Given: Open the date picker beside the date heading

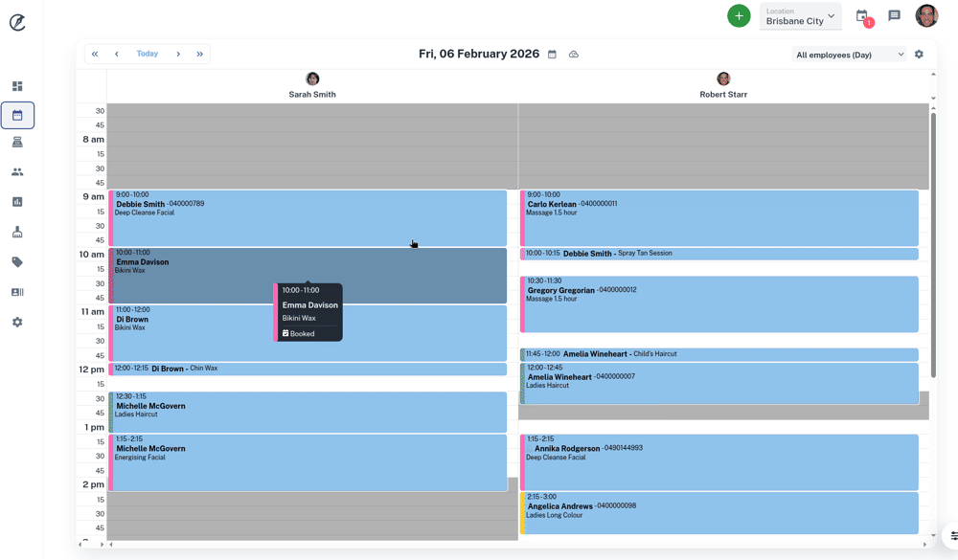Looking at the screenshot, I should point(552,55).
